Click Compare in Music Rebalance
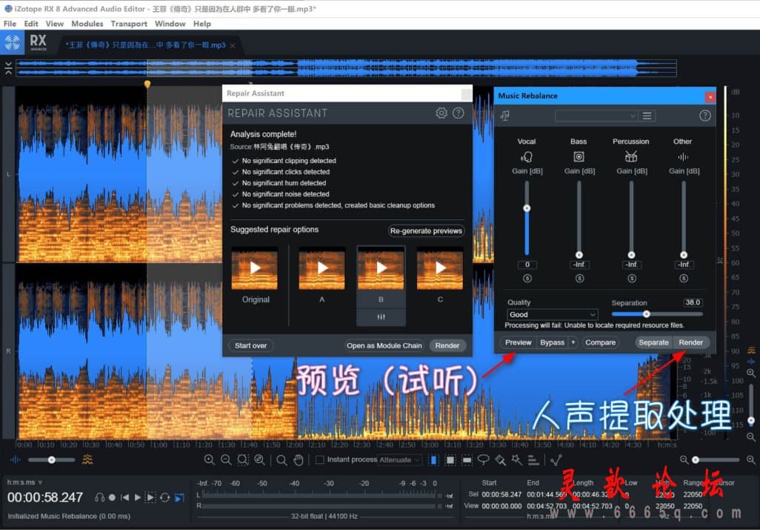 point(600,342)
